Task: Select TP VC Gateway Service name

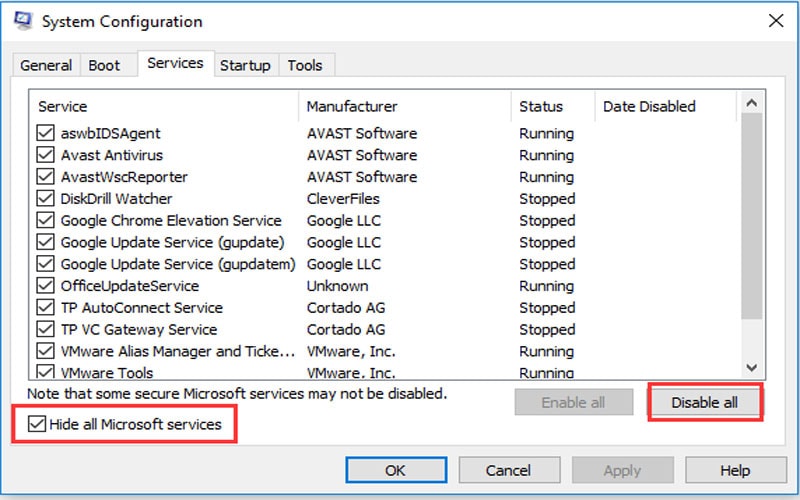Action: pyautogui.click(x=139, y=330)
